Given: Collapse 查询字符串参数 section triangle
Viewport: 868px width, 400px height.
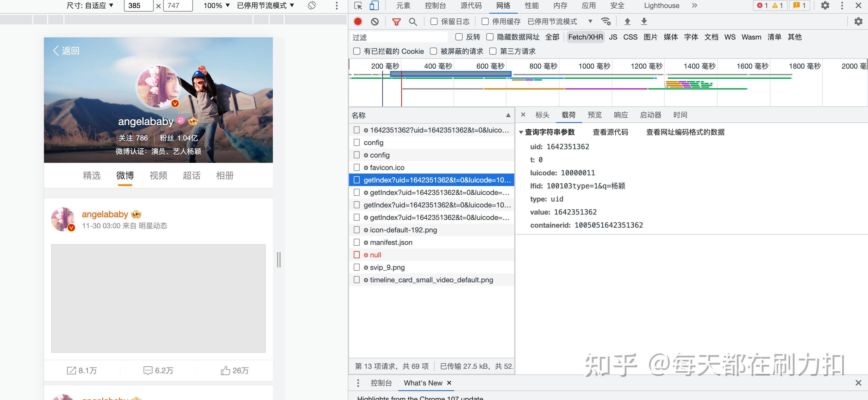Looking at the screenshot, I should (521, 133).
